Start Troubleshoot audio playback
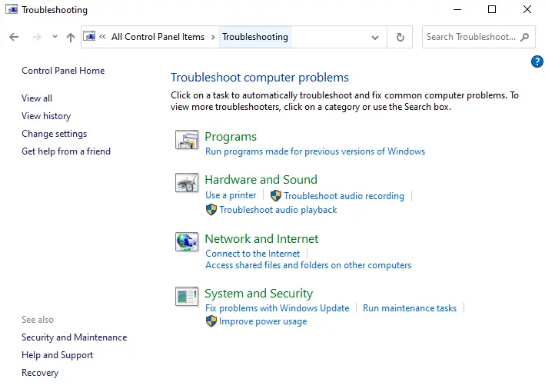 (277, 210)
